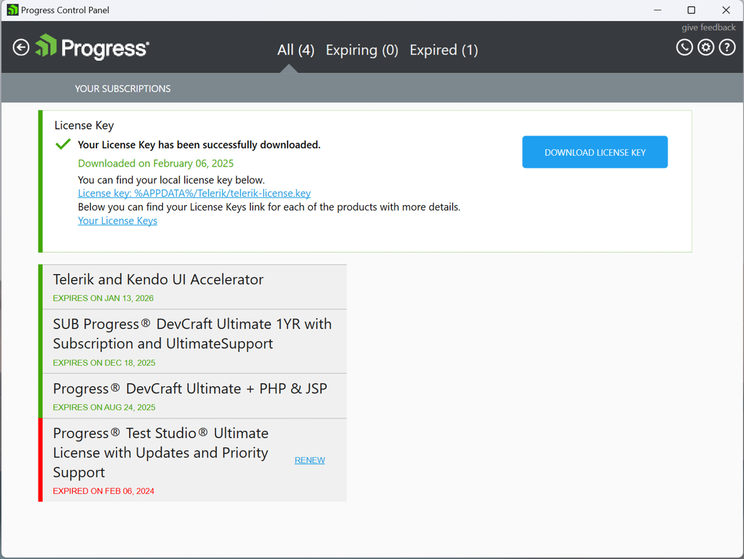Image resolution: width=744 pixels, height=559 pixels.
Task: Switch to the Expired (1) tab
Action: (444, 50)
